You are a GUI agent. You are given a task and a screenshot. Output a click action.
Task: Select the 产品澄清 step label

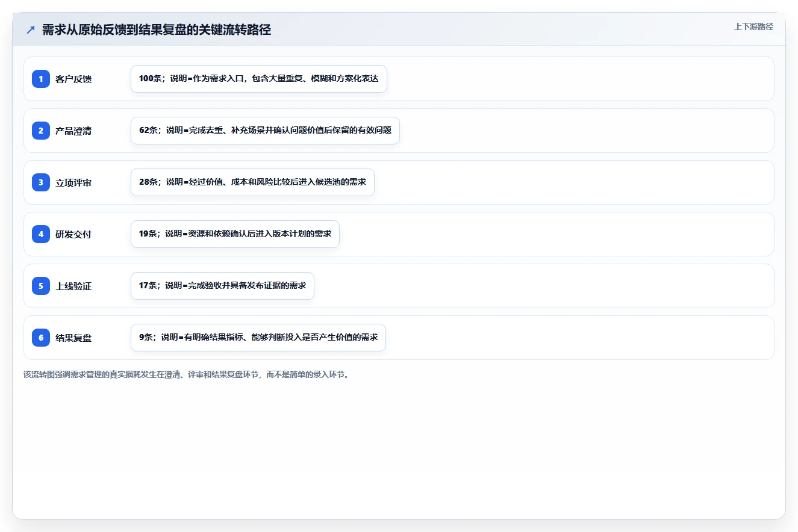click(x=73, y=131)
